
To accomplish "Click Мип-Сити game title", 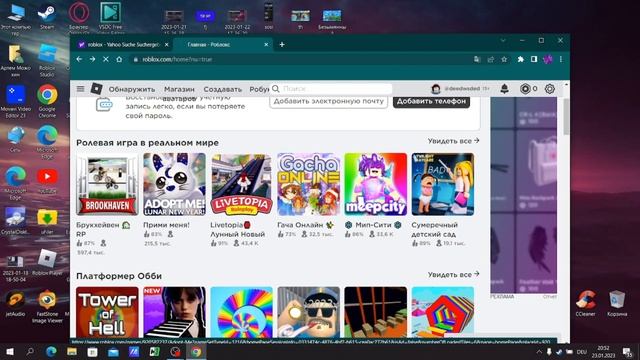I will 373,225.
